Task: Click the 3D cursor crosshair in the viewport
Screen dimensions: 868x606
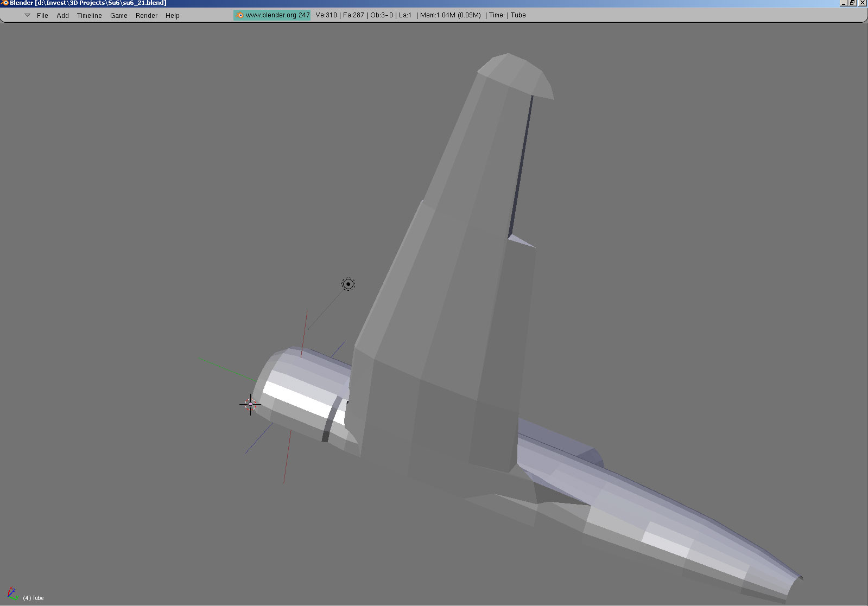Action: pyautogui.click(x=250, y=404)
